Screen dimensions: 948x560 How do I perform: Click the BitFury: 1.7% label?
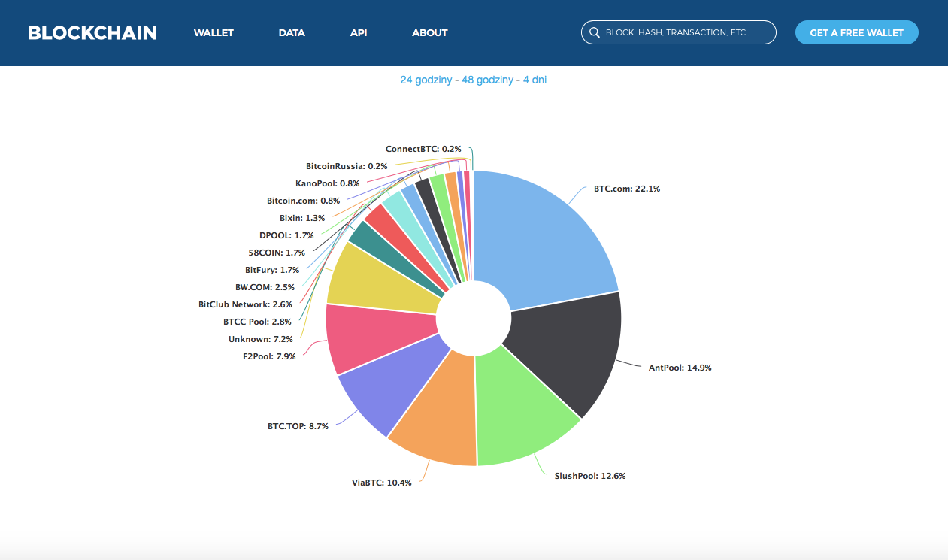(272, 270)
